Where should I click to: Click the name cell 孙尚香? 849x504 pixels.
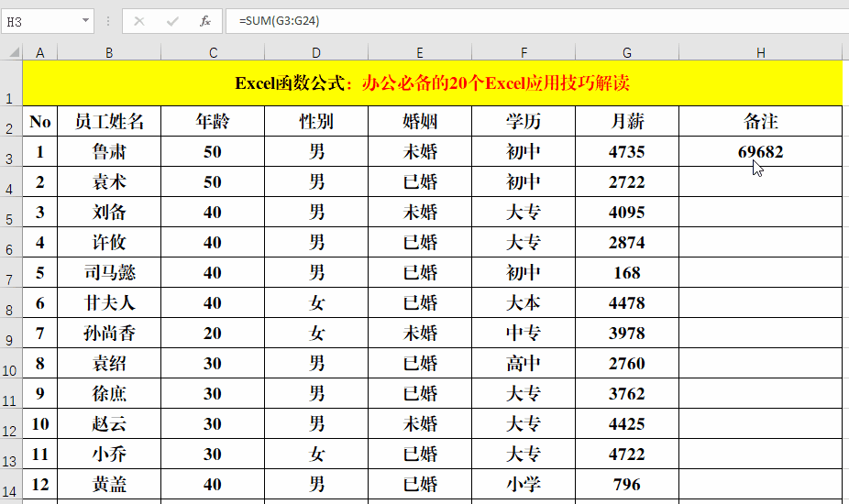click(x=109, y=333)
